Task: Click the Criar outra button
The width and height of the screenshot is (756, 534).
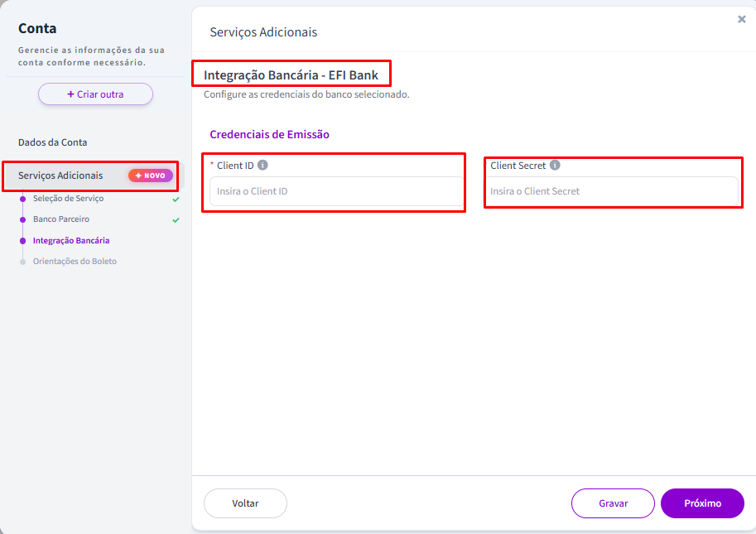Action: [x=95, y=94]
